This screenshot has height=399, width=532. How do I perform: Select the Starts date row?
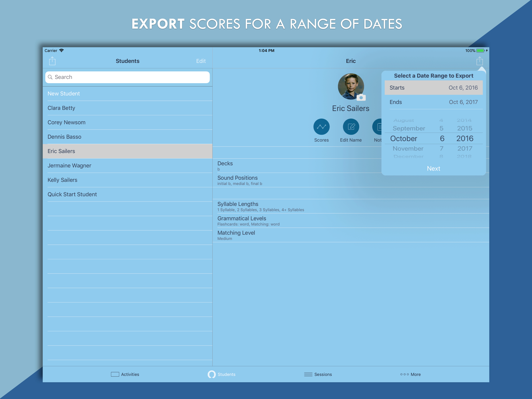click(x=433, y=88)
